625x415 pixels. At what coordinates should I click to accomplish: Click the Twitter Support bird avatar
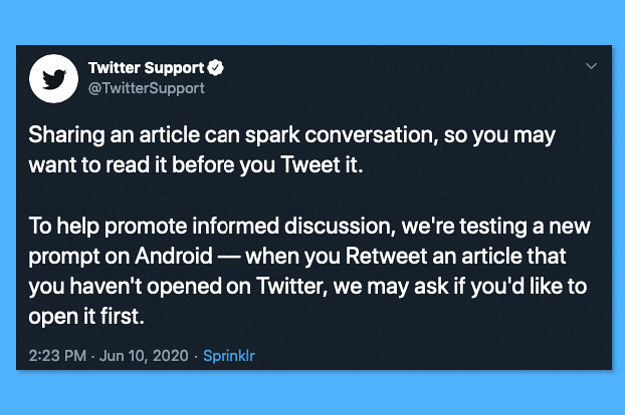tap(54, 79)
